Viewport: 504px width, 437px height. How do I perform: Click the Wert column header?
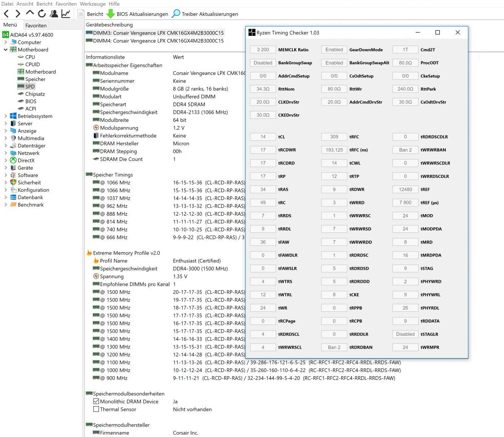tap(178, 57)
